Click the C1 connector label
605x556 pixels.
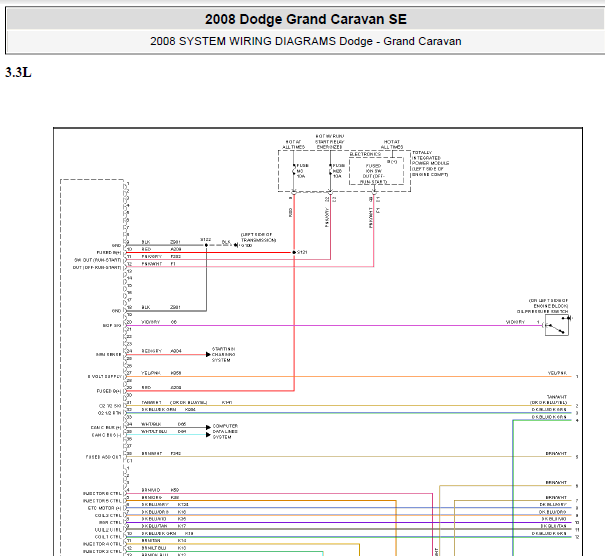point(130,461)
